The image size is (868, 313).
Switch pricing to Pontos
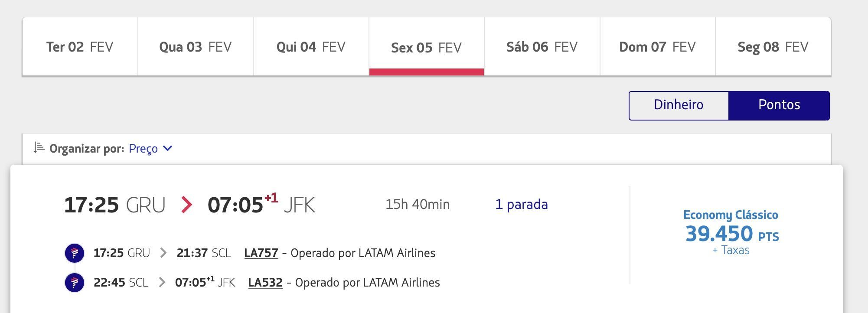tap(779, 105)
